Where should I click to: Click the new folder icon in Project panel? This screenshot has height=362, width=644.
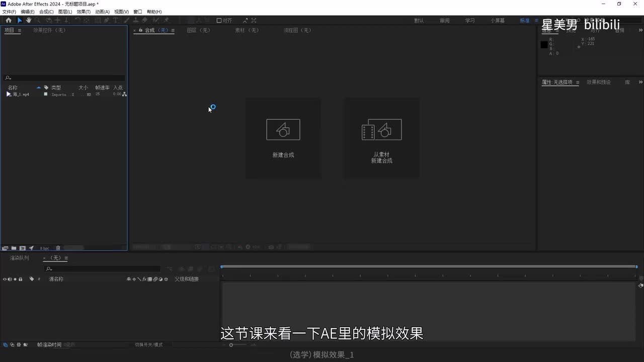click(14, 248)
